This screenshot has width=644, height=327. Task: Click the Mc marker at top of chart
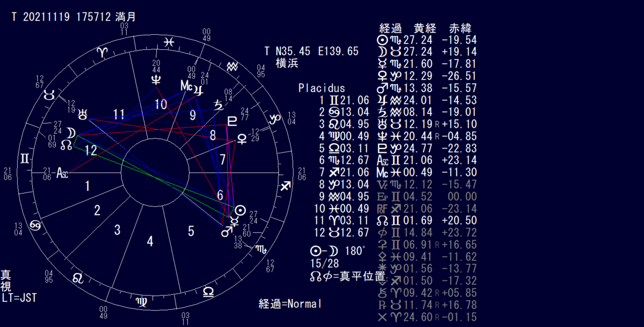click(186, 86)
